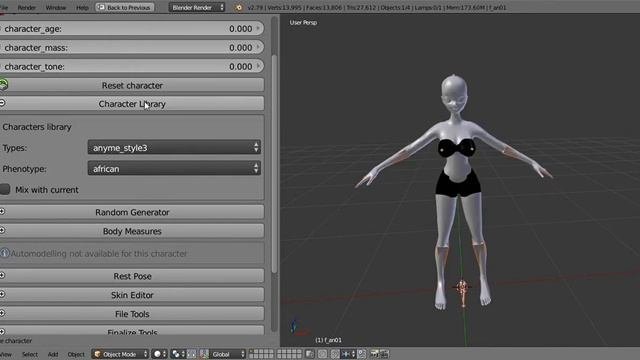Click the User Persp viewport label
Viewport: 640px width, 360px height.
[x=303, y=22]
